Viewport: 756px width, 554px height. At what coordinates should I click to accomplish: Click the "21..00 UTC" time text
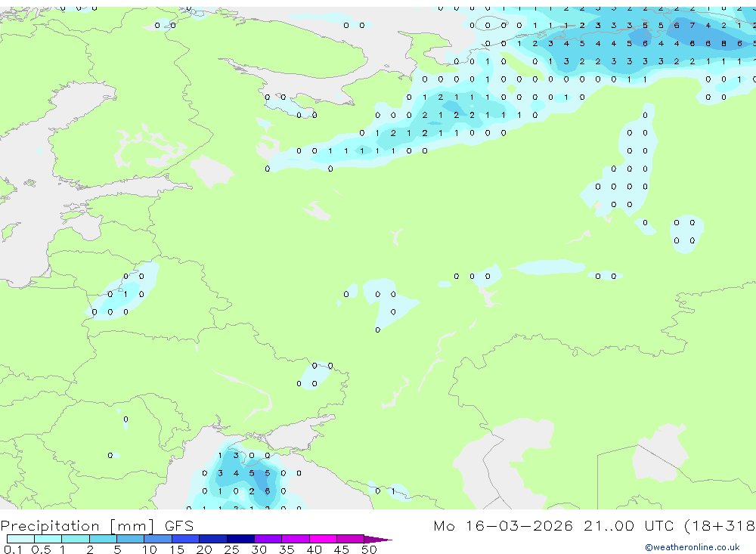[x=629, y=525]
